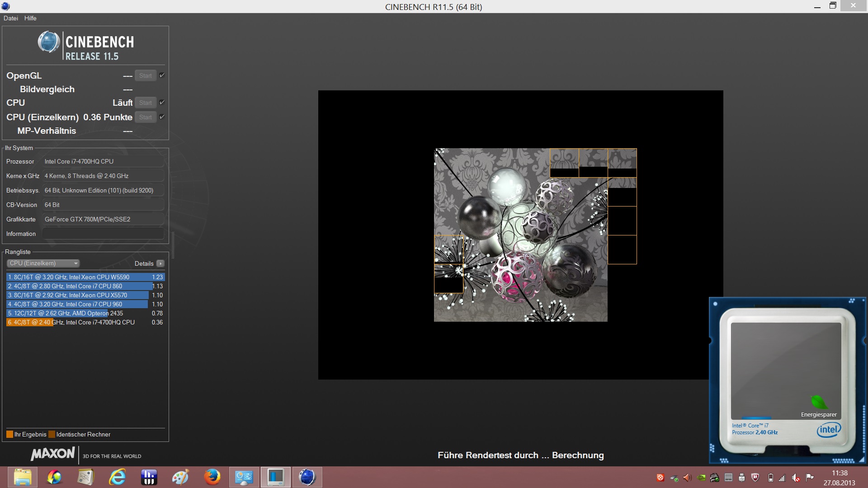868x488 pixels.
Task: Open the Hilfe menu
Action: [30, 18]
